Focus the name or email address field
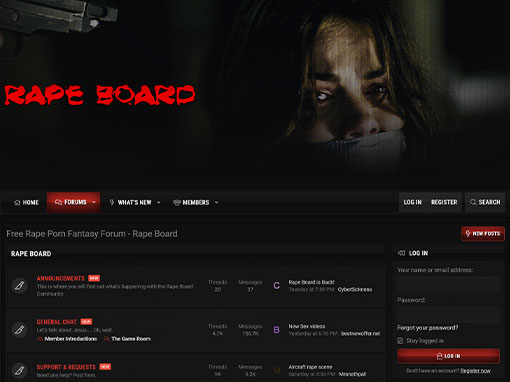The image size is (510, 382). click(448, 285)
